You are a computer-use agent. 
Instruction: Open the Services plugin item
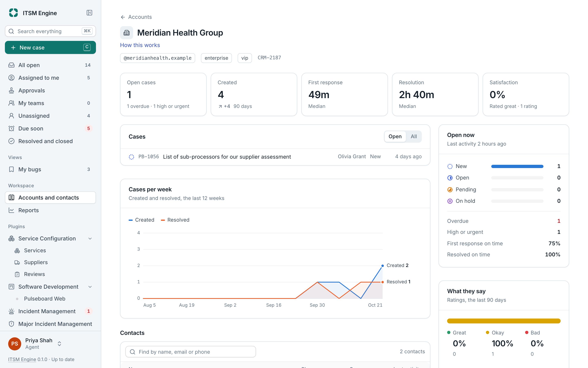[50, 250]
